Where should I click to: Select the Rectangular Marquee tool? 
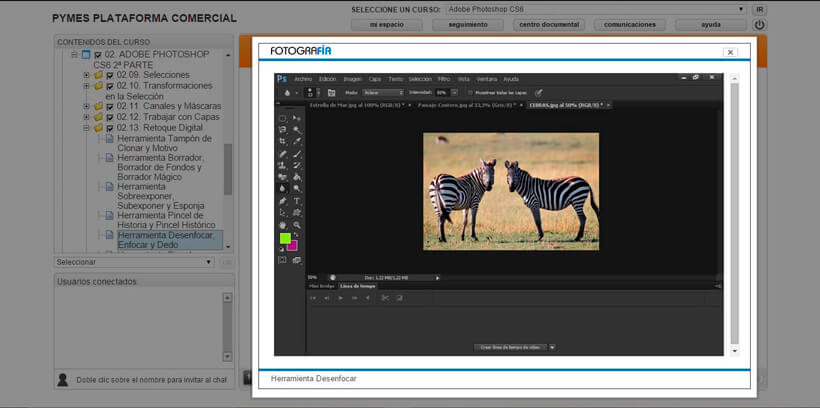(283, 118)
